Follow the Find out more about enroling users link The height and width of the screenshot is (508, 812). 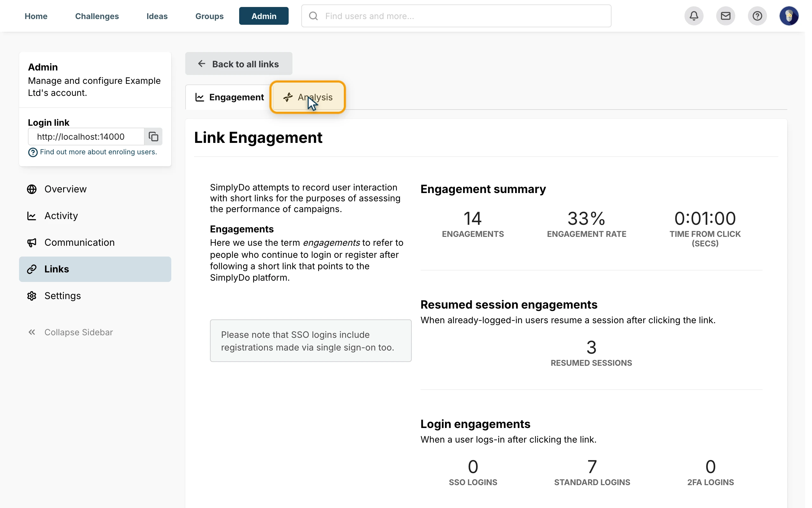point(98,152)
